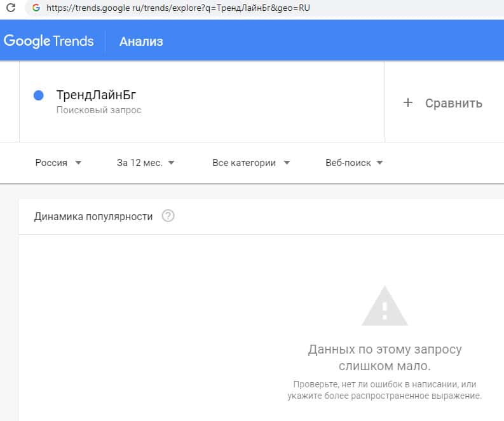
Task: Click the Google site icon in address bar
Action: 35,8
